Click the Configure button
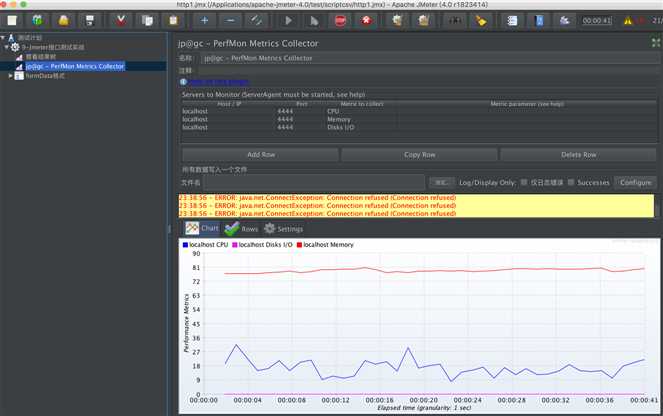This screenshot has height=416, width=663. tap(636, 183)
